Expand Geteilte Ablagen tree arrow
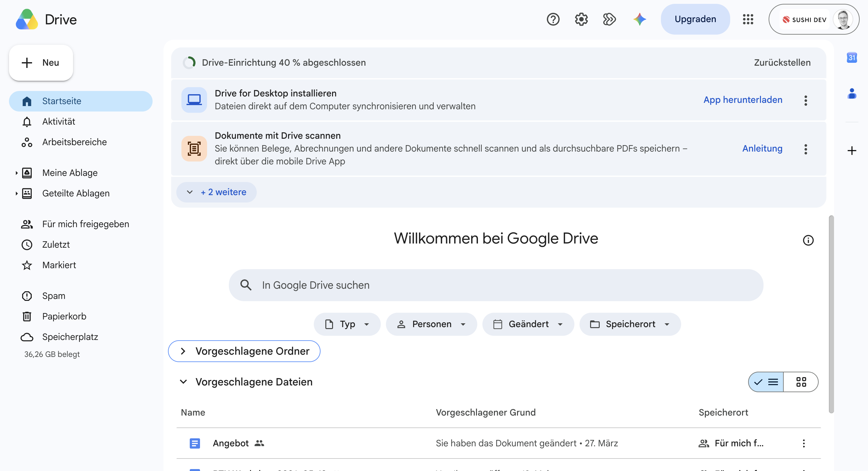Image resolution: width=868 pixels, height=471 pixels. pyautogui.click(x=16, y=194)
